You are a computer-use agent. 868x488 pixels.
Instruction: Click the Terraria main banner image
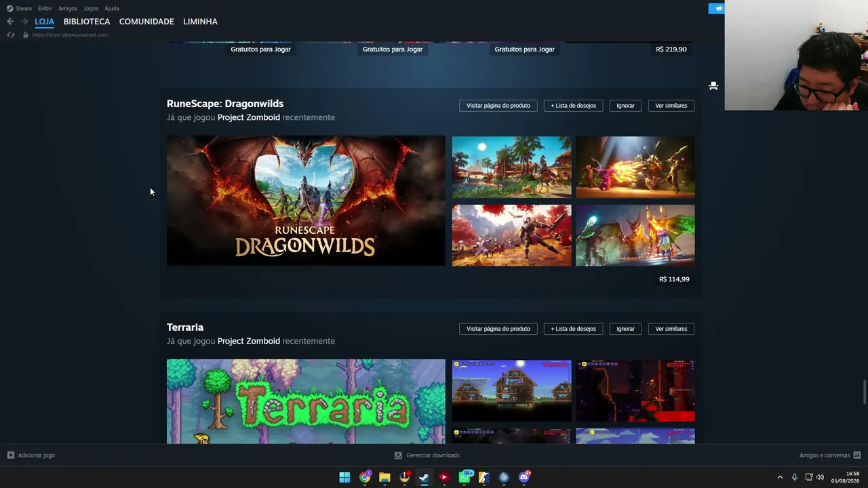click(306, 402)
